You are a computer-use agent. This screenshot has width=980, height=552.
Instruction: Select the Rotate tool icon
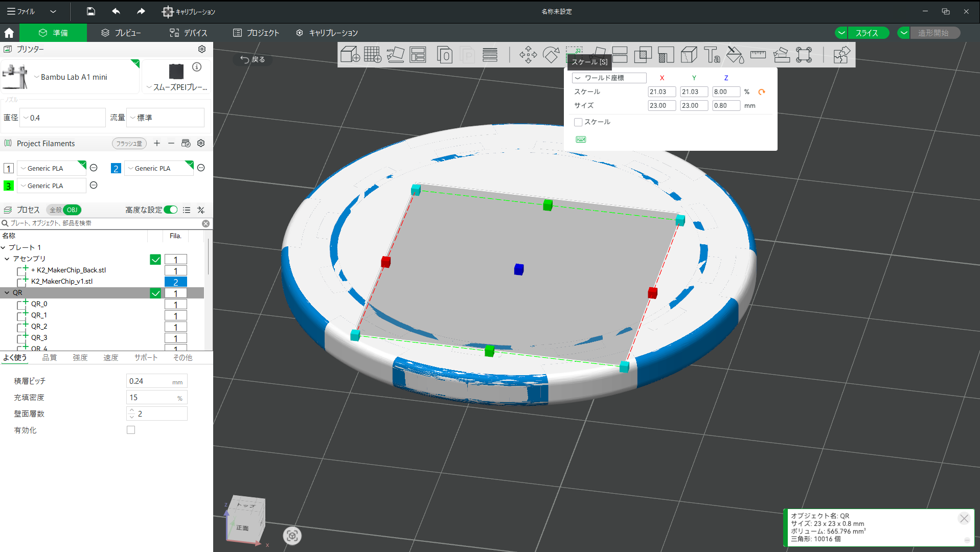point(551,55)
